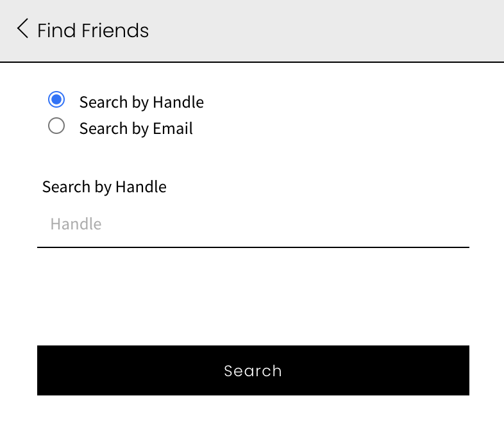Focus the Handle text input field
This screenshot has height=423, width=504.
pos(253,224)
